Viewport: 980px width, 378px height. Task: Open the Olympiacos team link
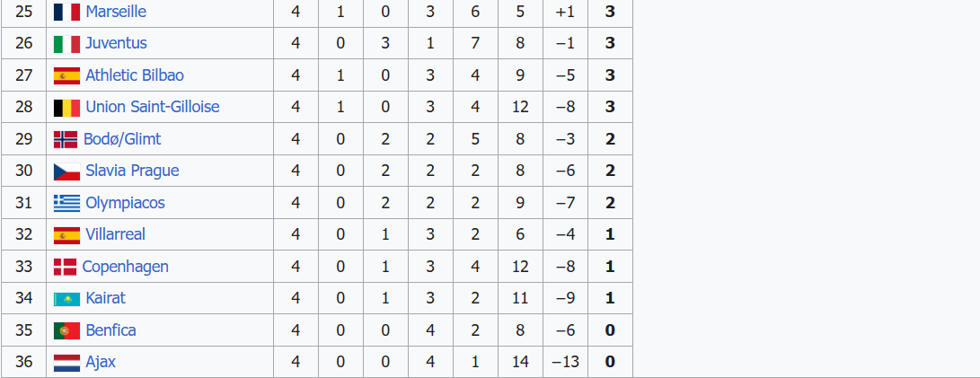(x=125, y=203)
